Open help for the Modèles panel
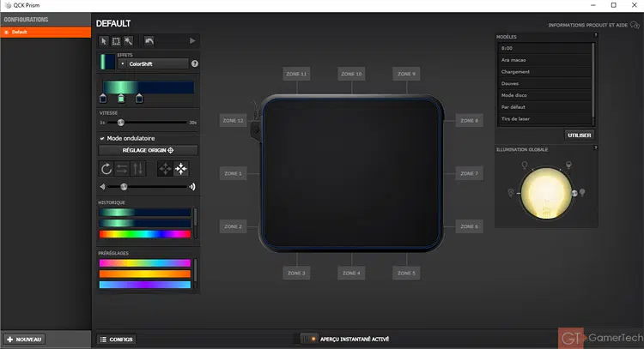Screen dimensions: 644x349 [x=596, y=35]
